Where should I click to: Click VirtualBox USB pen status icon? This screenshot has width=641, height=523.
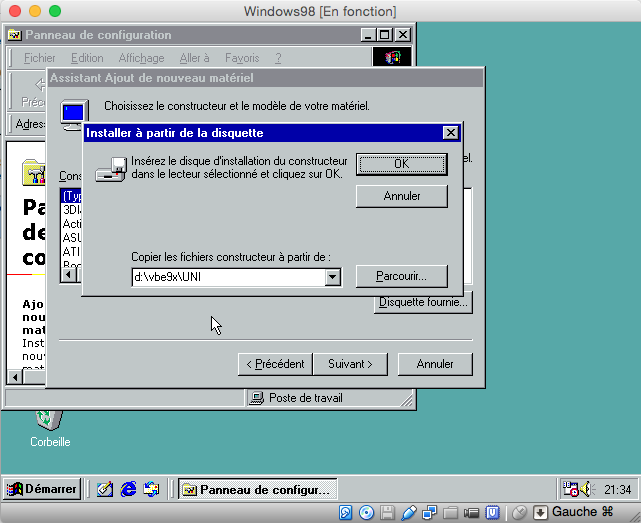(x=409, y=512)
